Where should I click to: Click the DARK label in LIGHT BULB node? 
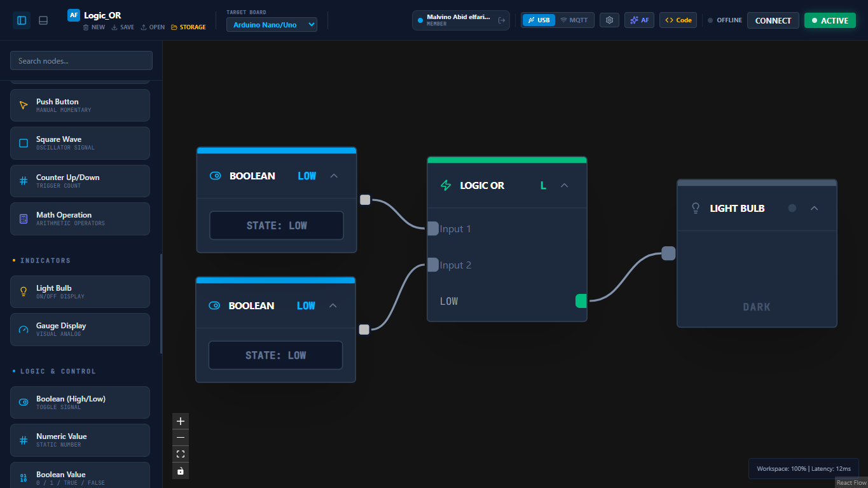(757, 307)
